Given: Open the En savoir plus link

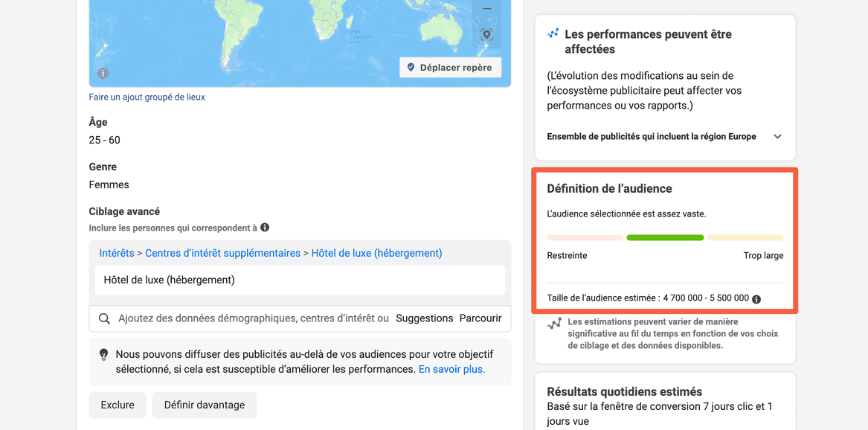Looking at the screenshot, I should click(x=451, y=369).
